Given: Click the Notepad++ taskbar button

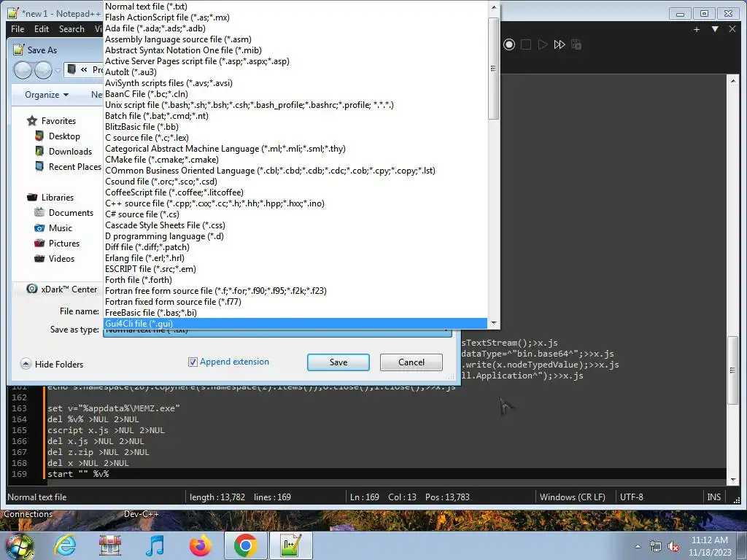Looking at the screenshot, I should (x=290, y=545).
